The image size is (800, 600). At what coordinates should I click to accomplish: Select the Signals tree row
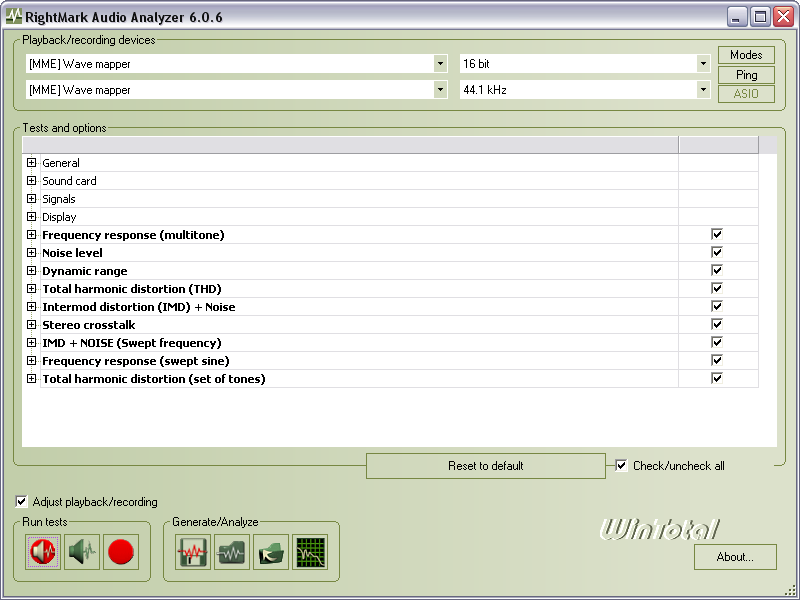59,199
